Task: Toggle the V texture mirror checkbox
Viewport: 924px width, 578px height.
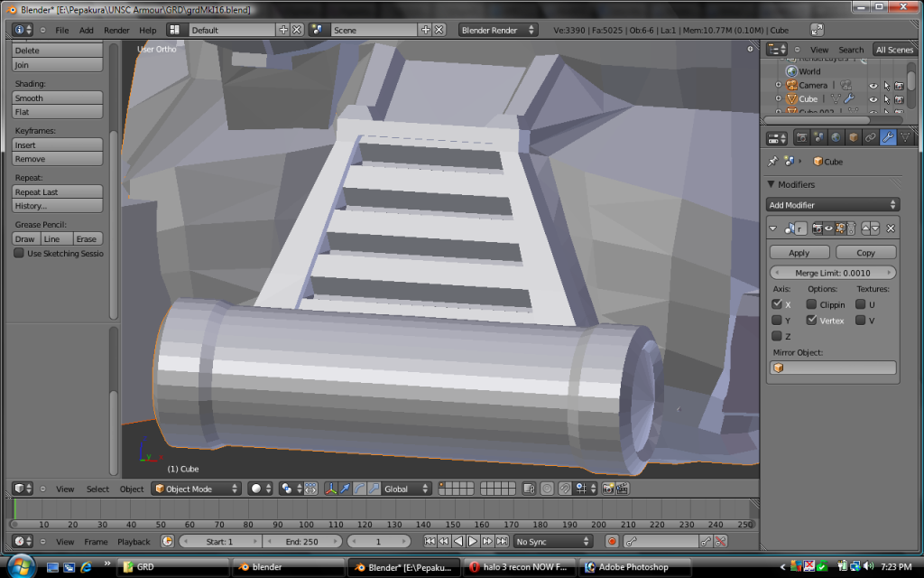Action: [860, 321]
